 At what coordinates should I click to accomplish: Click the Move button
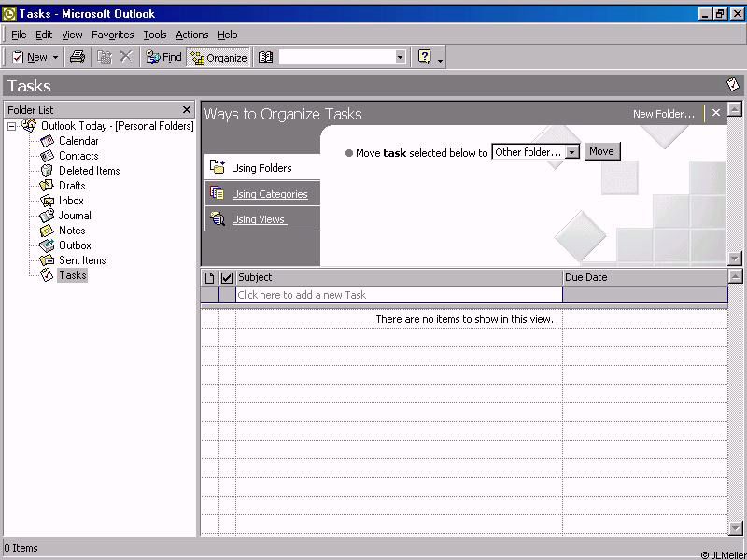[601, 151]
